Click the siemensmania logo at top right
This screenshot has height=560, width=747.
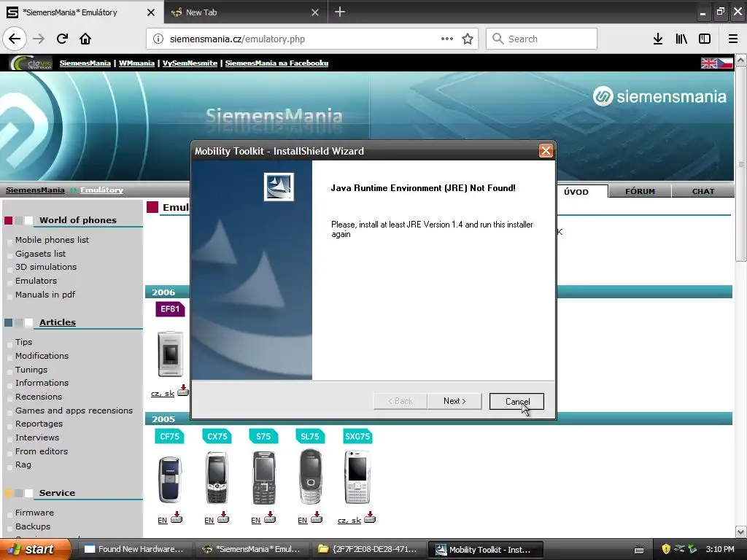point(659,96)
